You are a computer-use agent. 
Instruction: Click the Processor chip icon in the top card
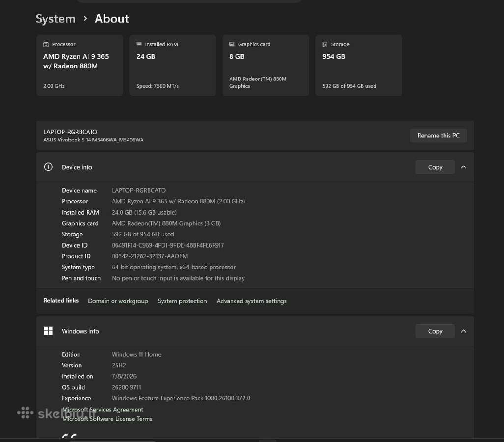[46, 44]
